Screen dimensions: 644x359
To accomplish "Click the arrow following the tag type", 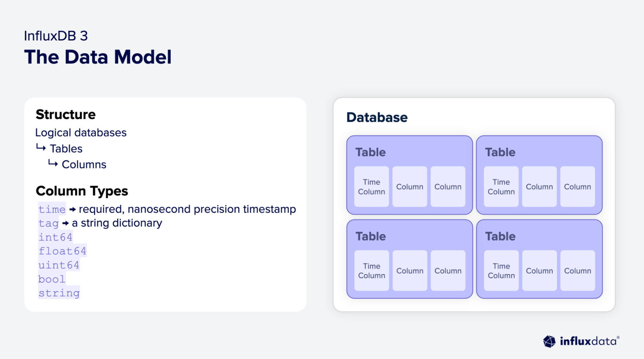I will [x=65, y=223].
